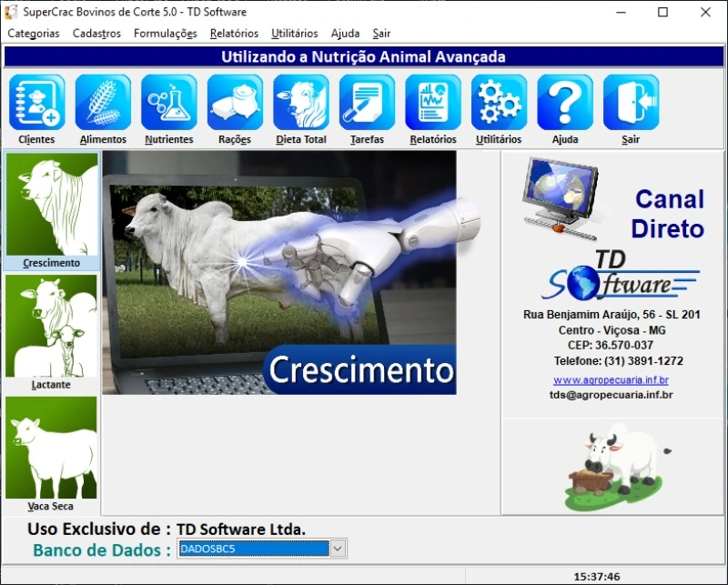The height and width of the screenshot is (585, 728).
Task: Click Sair in the menu bar
Action: click(x=381, y=34)
